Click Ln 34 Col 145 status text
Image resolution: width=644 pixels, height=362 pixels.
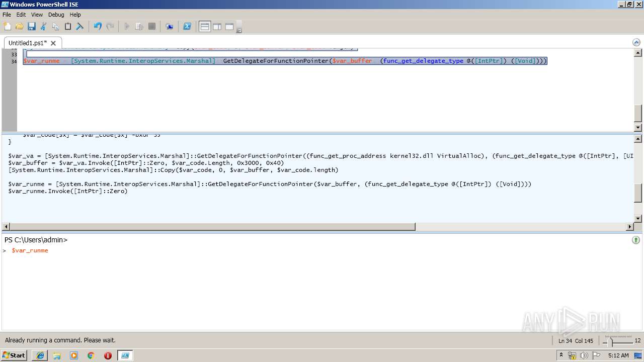click(x=576, y=340)
